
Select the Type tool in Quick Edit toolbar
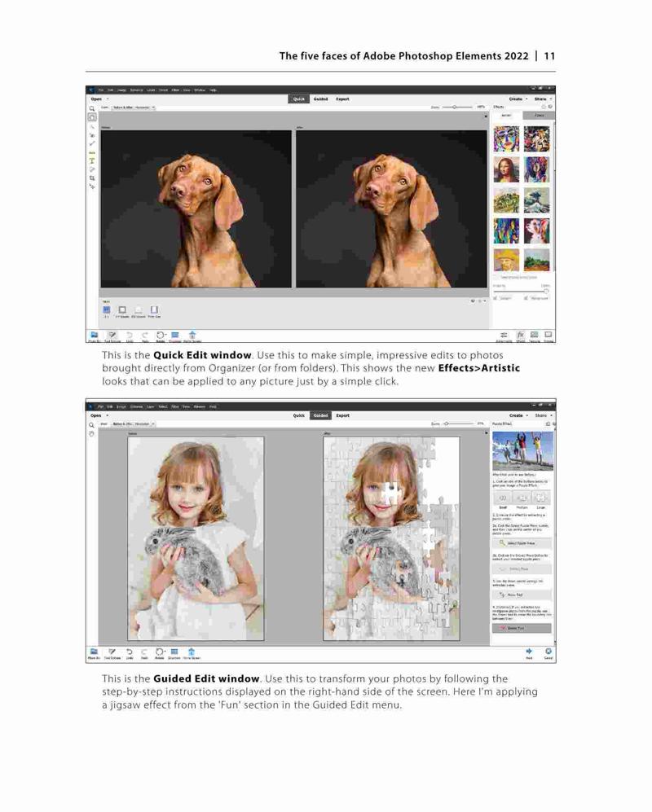(x=92, y=161)
